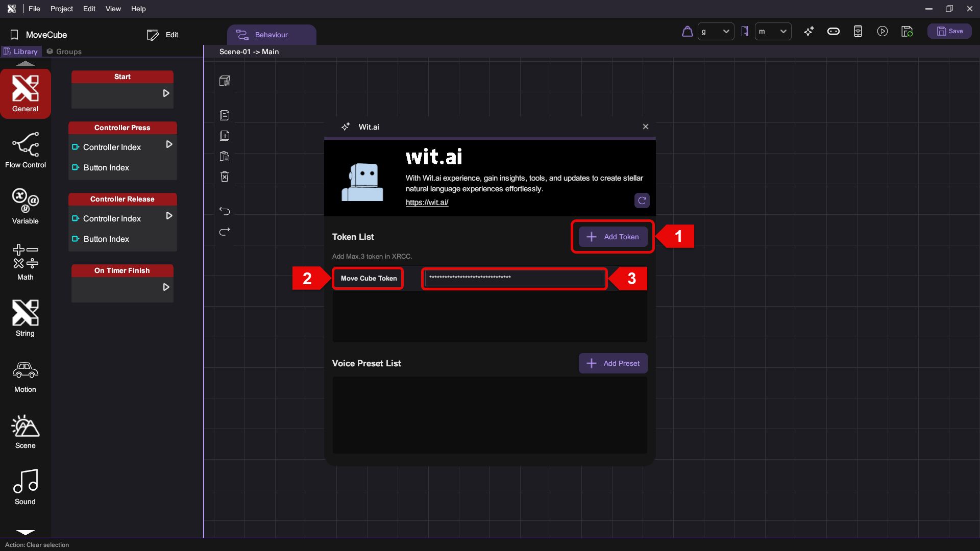
Task: Open the length unit 'm' dropdown
Action: click(773, 32)
